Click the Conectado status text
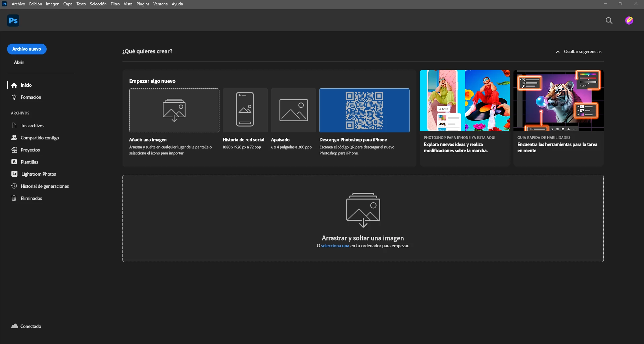 pos(31,326)
